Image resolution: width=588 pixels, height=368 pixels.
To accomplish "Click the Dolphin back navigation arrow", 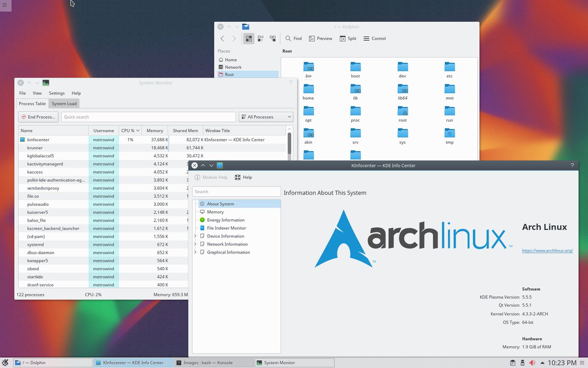I will [222, 38].
